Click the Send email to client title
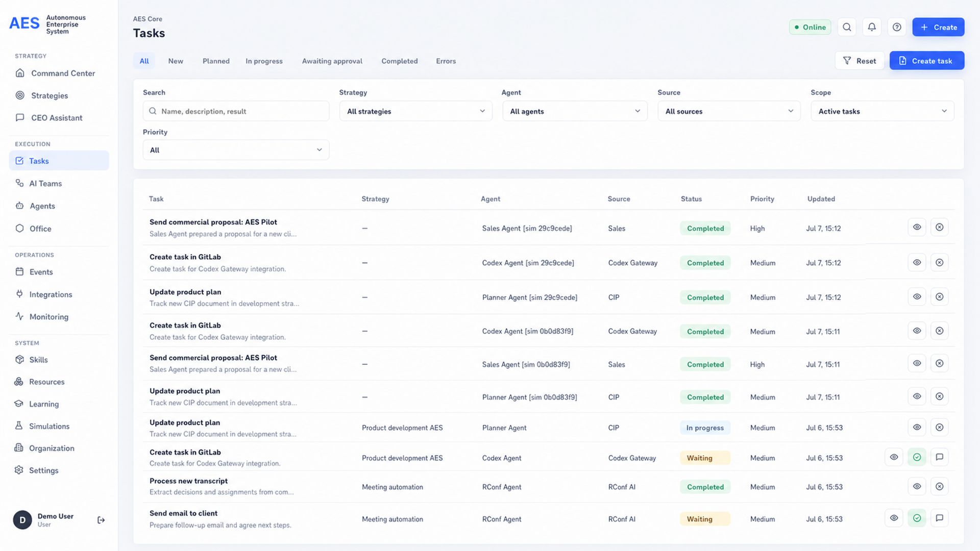This screenshot has height=551, width=980. (183, 513)
